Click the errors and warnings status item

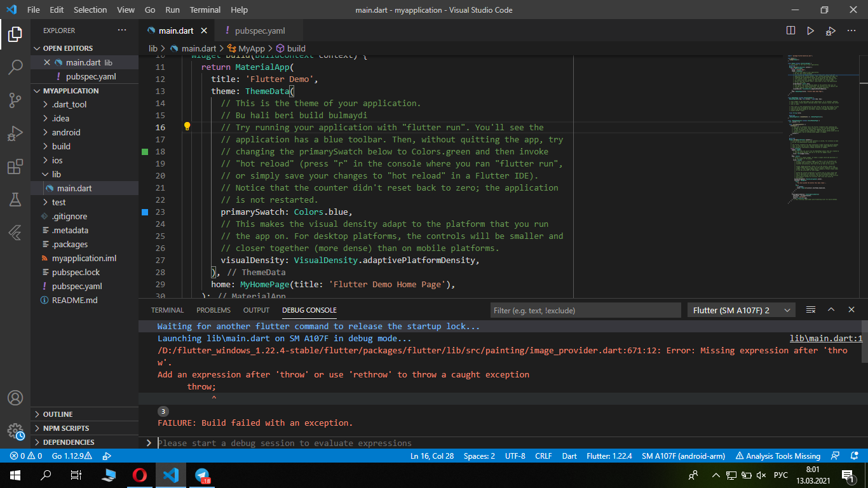click(26, 456)
